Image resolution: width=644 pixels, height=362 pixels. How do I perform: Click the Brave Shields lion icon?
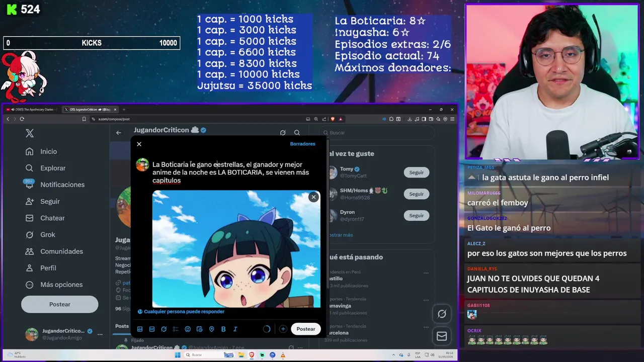pyautogui.click(x=333, y=119)
